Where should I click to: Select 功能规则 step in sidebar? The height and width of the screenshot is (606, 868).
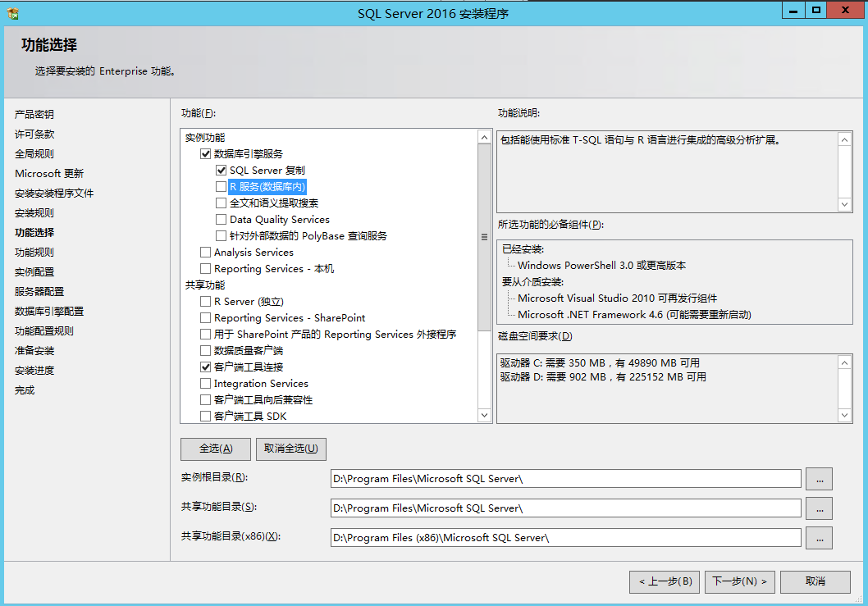34,253
